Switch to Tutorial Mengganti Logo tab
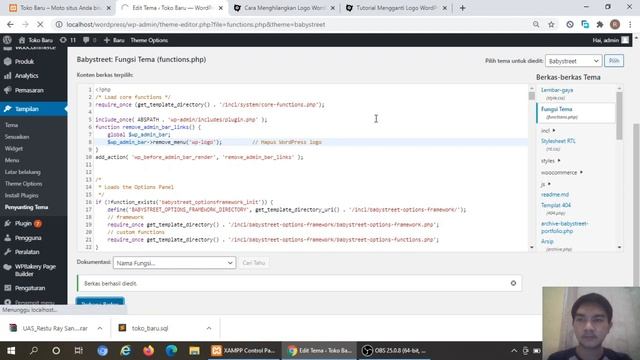This screenshot has width=640, height=360. [x=397, y=8]
